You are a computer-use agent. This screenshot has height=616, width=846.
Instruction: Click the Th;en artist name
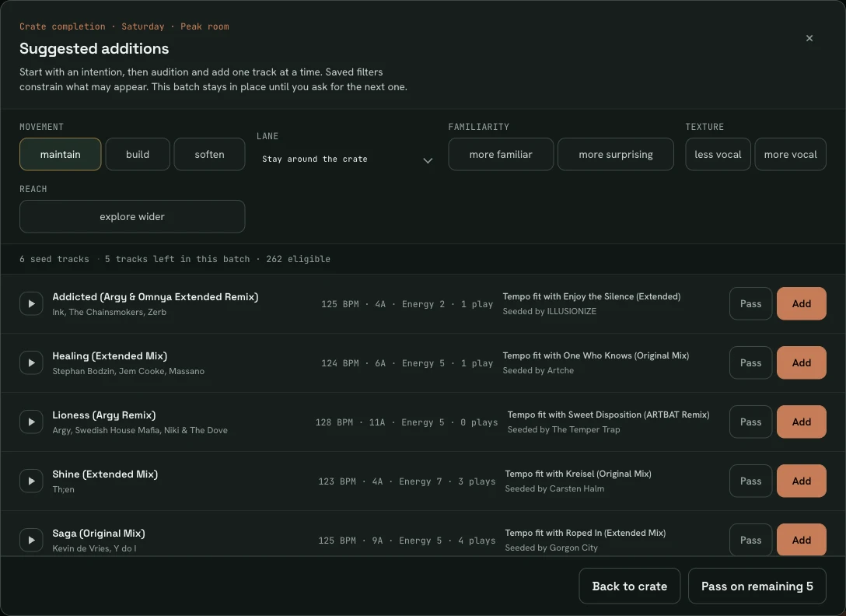(63, 490)
